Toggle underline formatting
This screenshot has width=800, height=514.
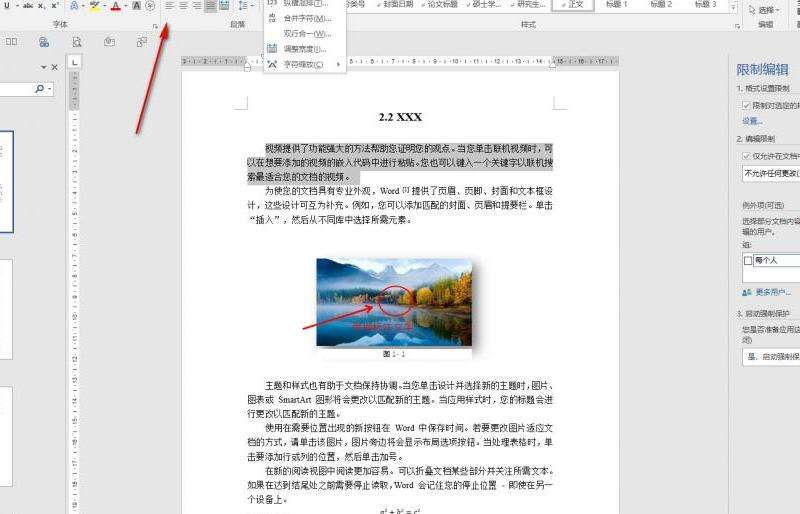[x=7, y=6]
